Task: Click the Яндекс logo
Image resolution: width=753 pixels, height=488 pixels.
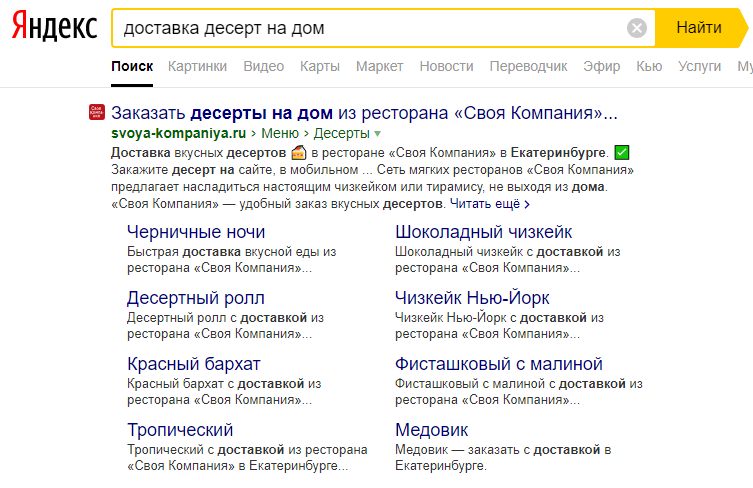Action: [x=54, y=27]
